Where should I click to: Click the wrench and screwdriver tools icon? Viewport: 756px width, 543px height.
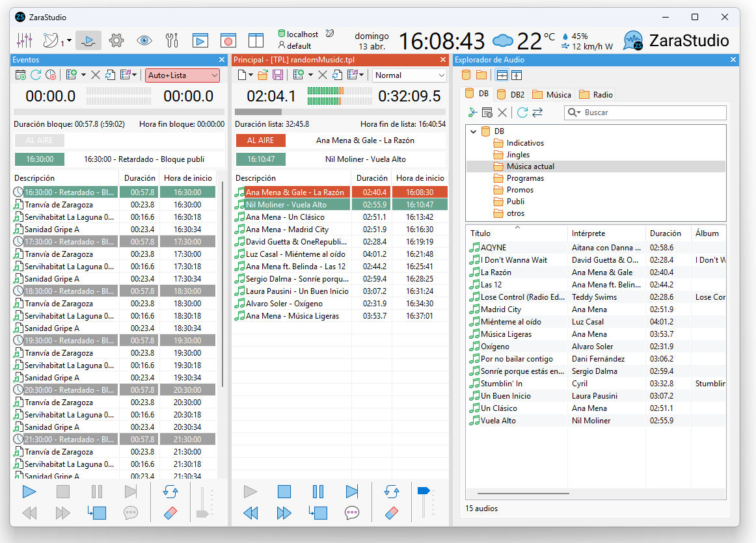(x=172, y=41)
